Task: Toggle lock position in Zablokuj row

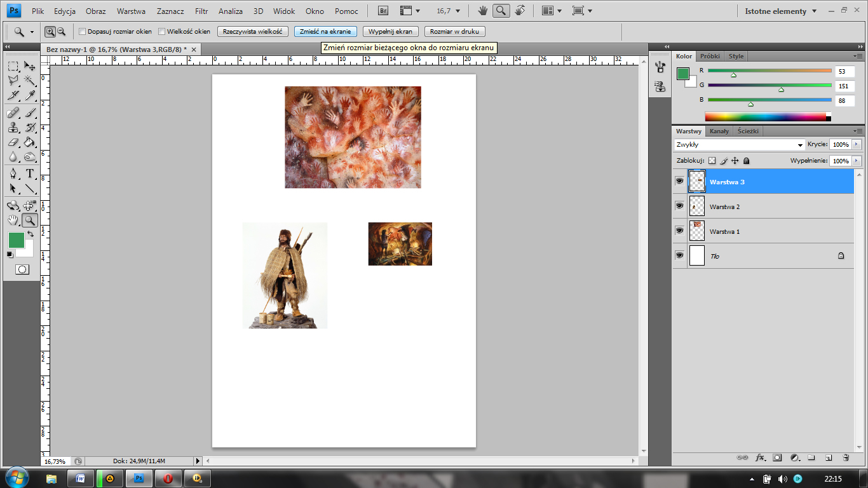Action: (x=735, y=161)
